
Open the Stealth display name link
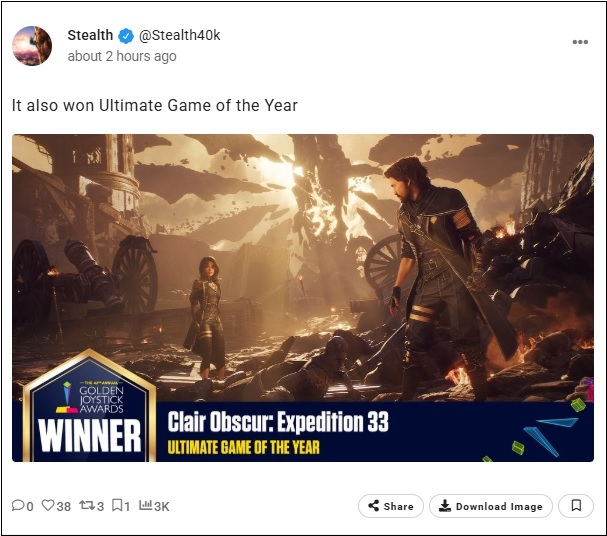coord(90,35)
